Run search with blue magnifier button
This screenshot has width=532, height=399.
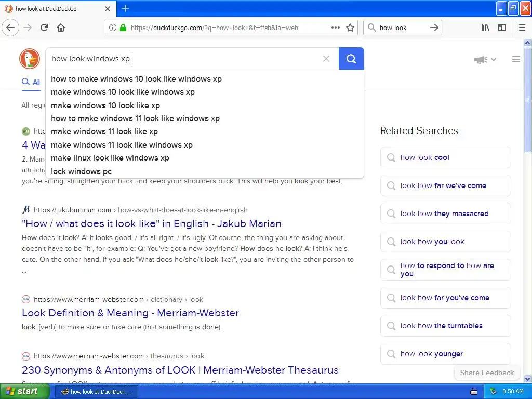pos(351,59)
